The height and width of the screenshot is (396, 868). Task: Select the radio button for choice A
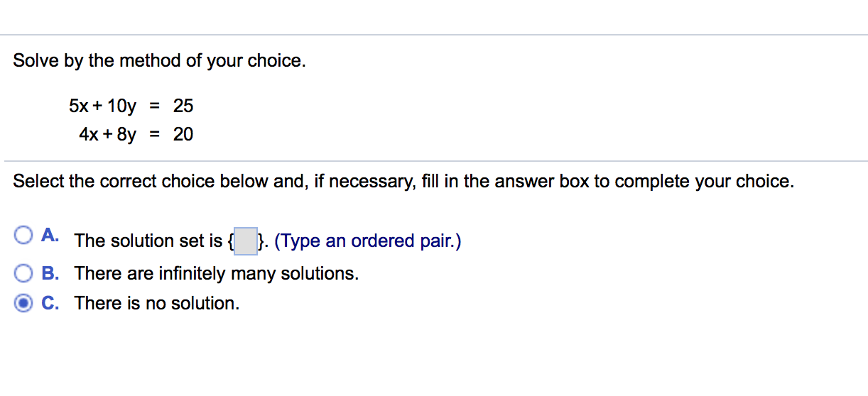[23, 235]
